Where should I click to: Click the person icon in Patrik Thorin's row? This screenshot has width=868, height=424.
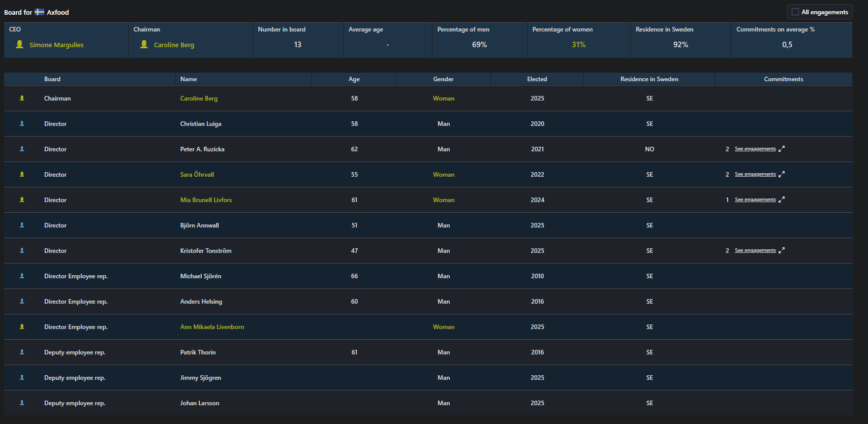(22, 352)
